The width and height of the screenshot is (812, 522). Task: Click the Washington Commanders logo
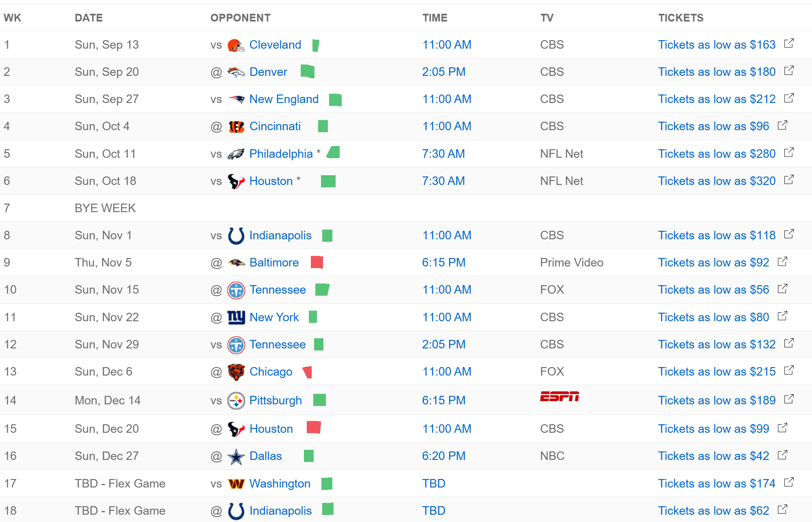click(x=236, y=484)
